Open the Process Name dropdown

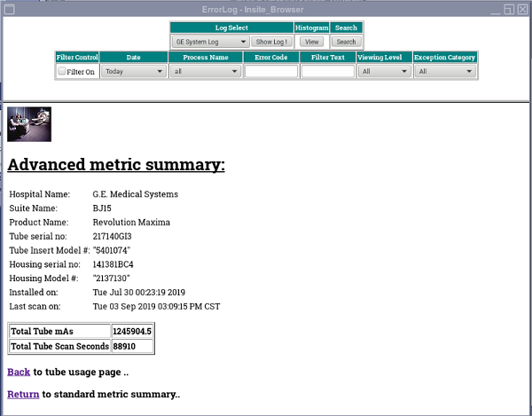[x=206, y=71]
